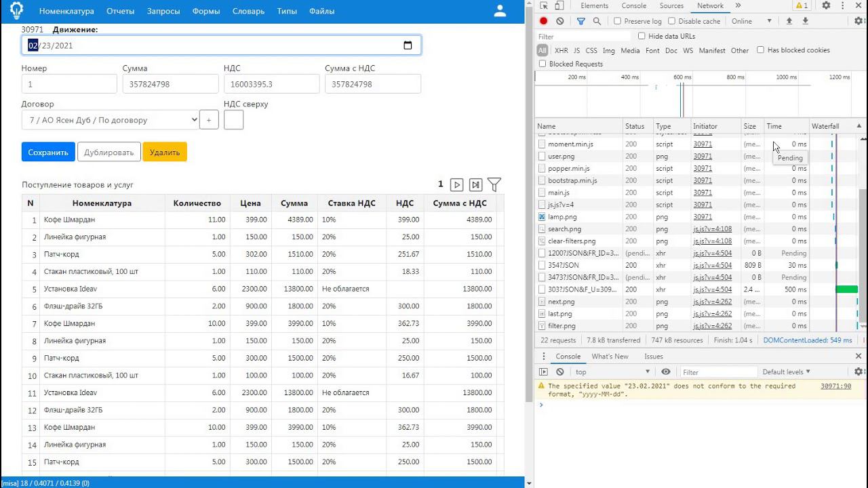Add new contract with plus button
The width and height of the screenshot is (868, 488).
209,120
